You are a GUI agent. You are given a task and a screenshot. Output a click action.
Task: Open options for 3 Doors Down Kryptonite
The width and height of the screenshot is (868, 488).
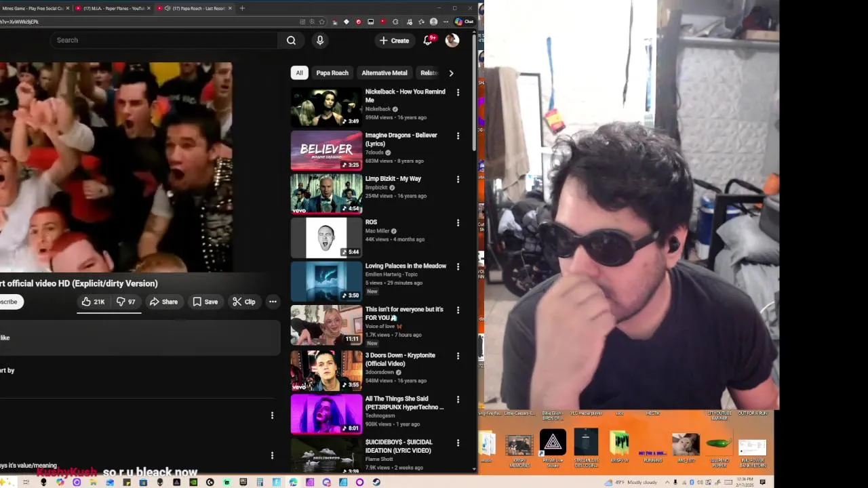[458, 356]
